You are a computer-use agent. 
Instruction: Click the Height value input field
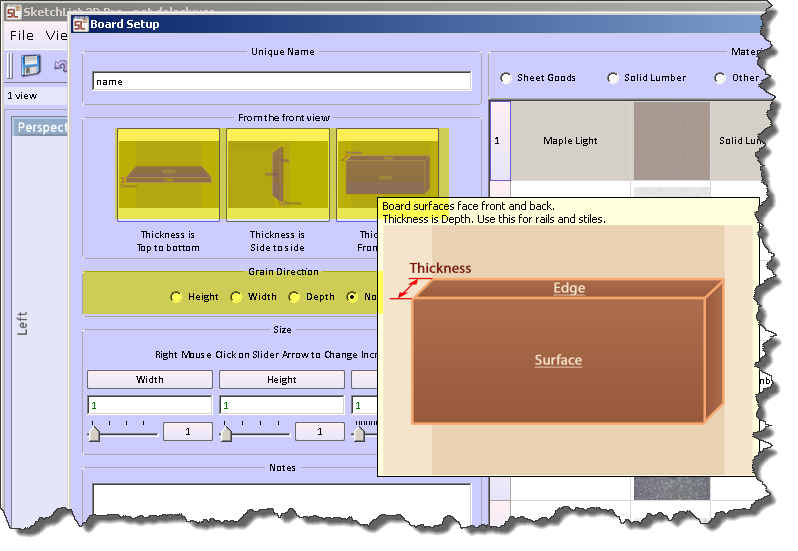pos(281,405)
